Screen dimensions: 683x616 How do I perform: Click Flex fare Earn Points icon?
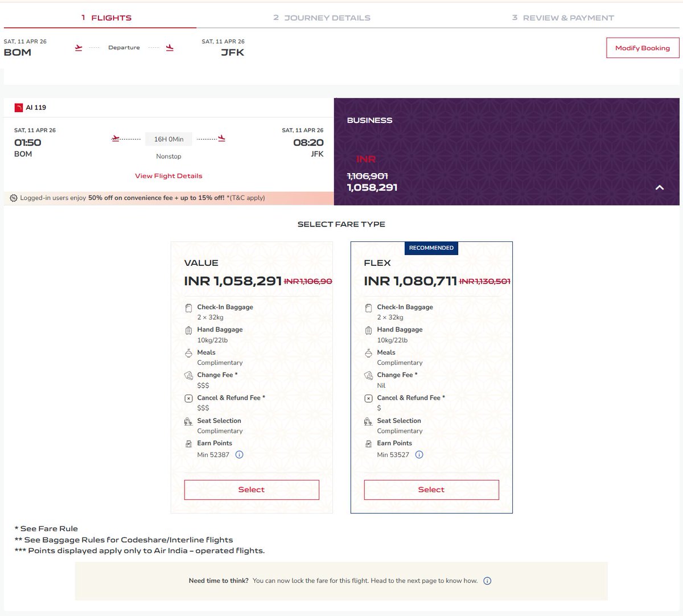(369, 444)
